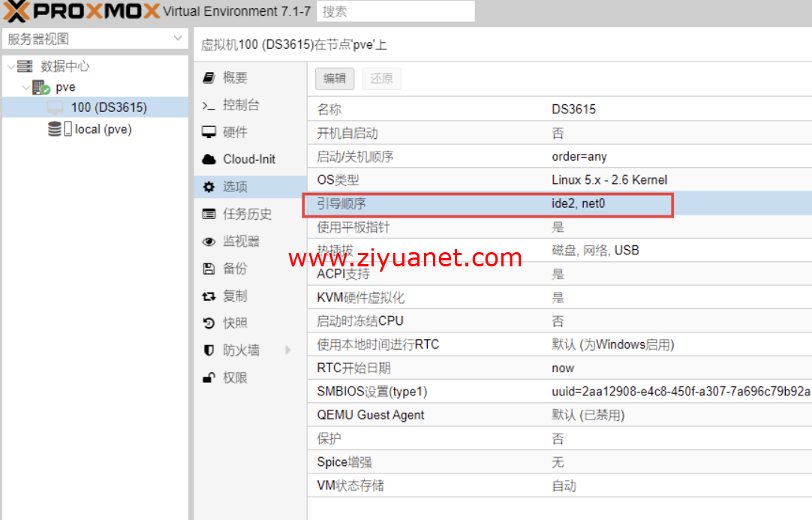Select the 引导顺序 boot order row
Image resolution: width=812 pixels, height=520 pixels.
(560, 203)
